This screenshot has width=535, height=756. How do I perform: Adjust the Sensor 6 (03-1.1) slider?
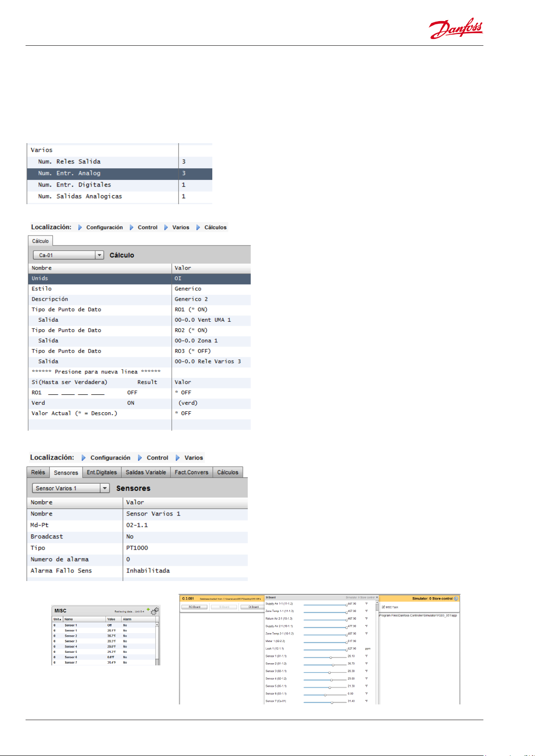(x=325, y=694)
